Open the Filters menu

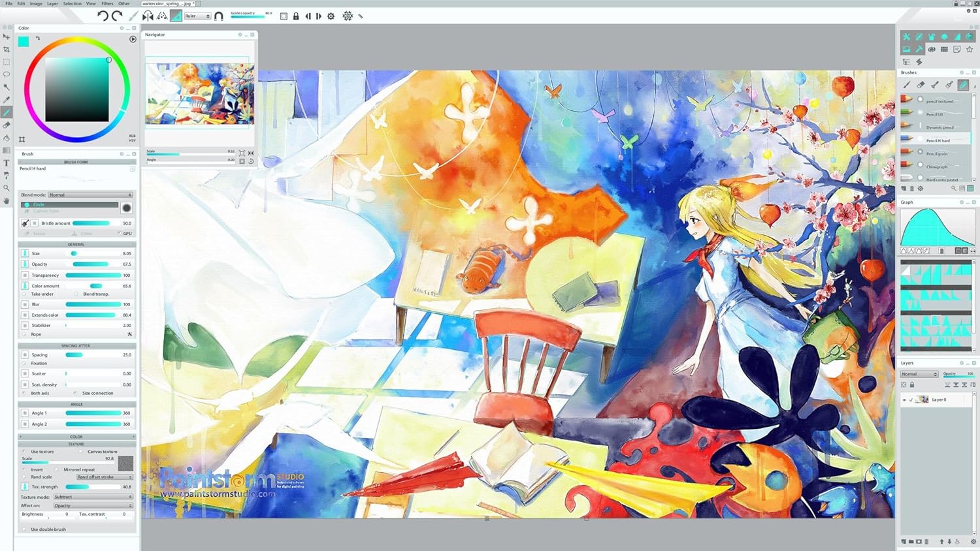(107, 3)
